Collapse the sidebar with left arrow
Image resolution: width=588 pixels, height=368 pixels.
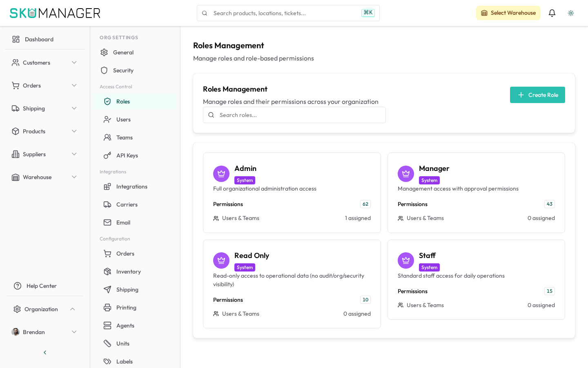point(45,352)
